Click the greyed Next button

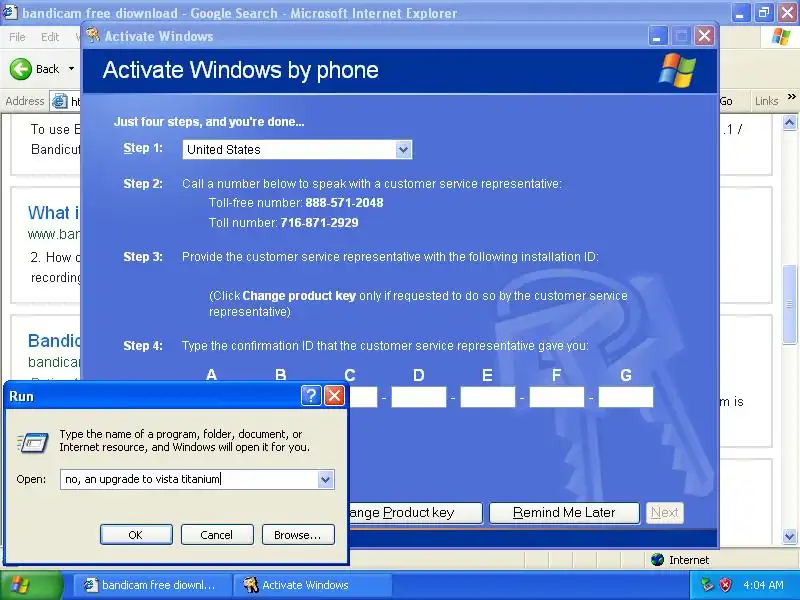pos(664,513)
